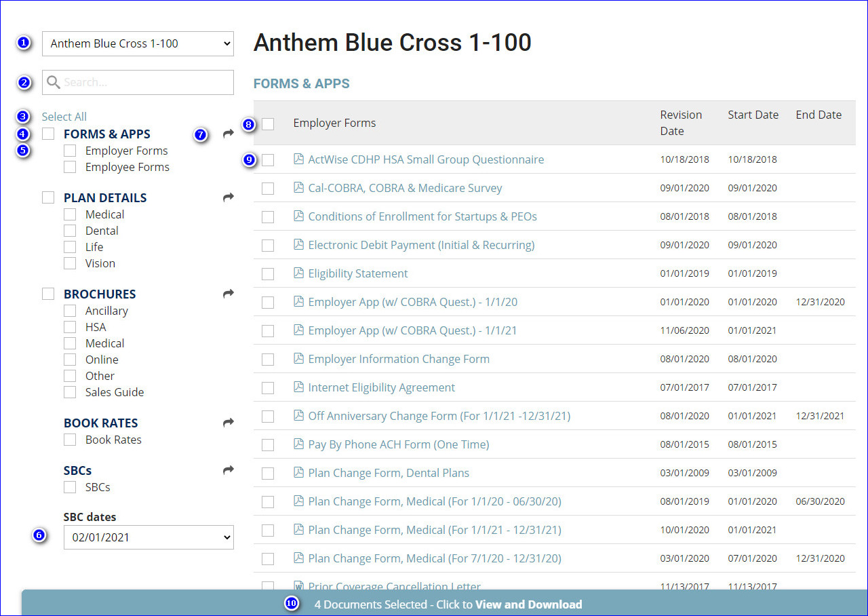Open the Anthem Blue Cross 1-100 carrier dropdown
Screen dimensions: 868x616
pyautogui.click(x=138, y=43)
